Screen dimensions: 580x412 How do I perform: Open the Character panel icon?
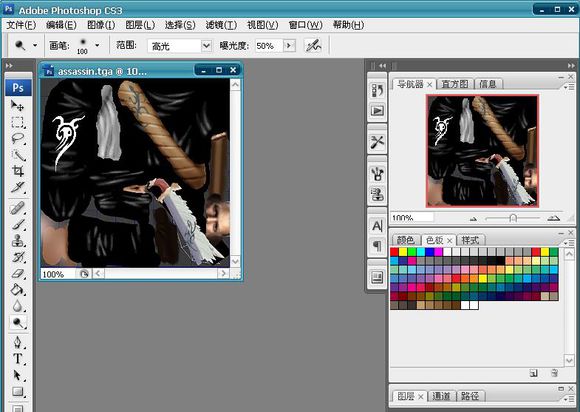pos(377,226)
